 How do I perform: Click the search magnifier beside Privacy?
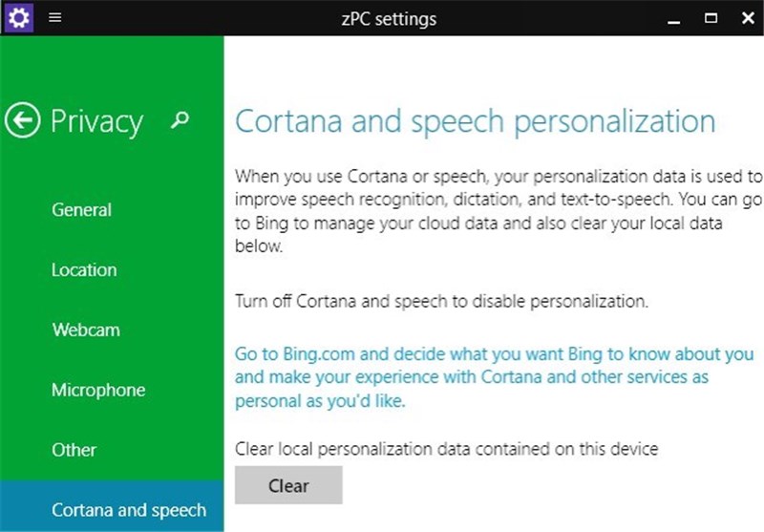[180, 119]
